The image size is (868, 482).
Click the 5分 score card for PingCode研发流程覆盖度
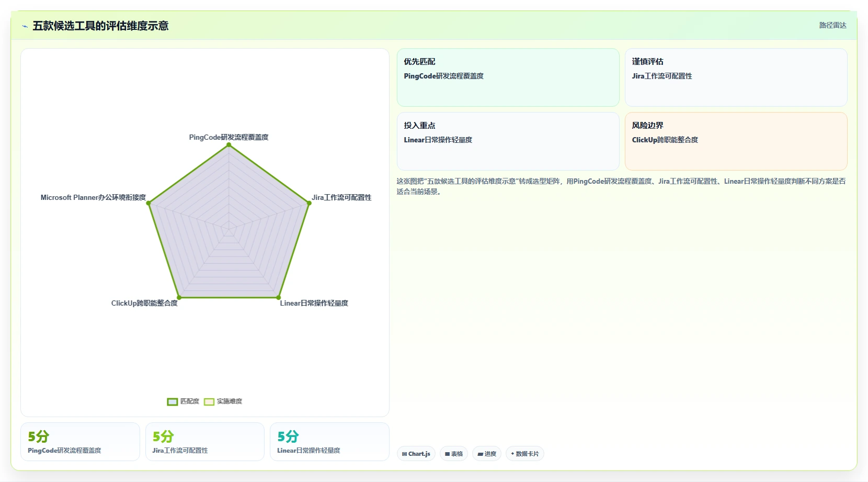coord(80,442)
